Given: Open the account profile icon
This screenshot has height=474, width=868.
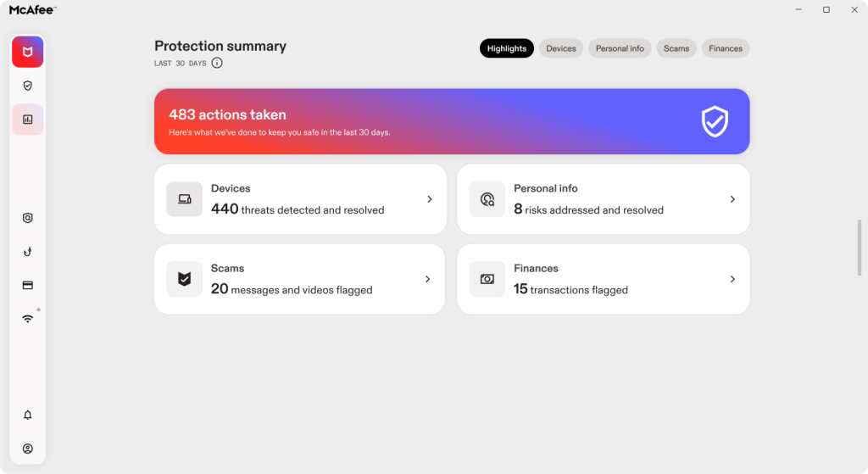Looking at the screenshot, I should tap(28, 449).
